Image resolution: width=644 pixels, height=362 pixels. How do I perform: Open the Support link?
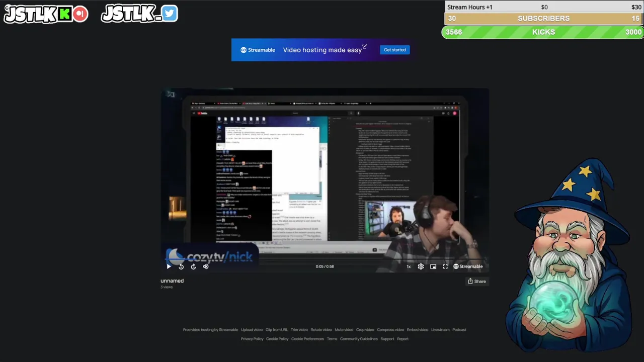point(387,339)
